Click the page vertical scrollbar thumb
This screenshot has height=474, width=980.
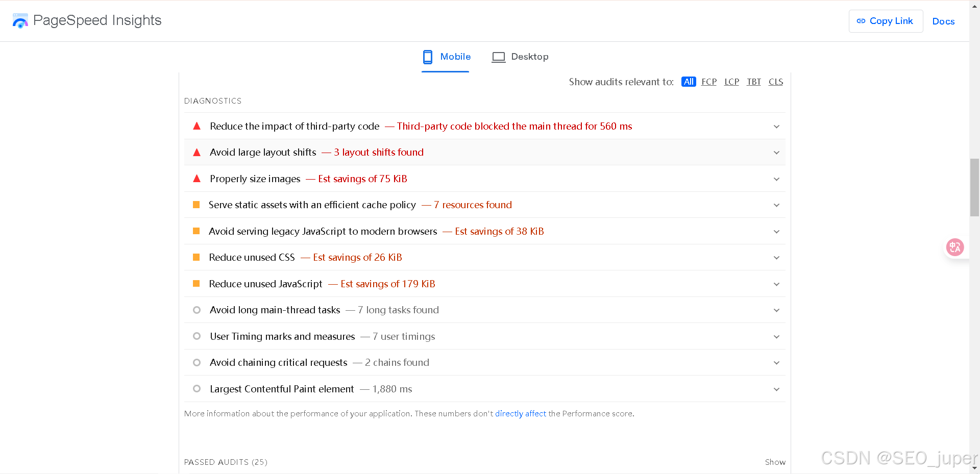(974, 187)
